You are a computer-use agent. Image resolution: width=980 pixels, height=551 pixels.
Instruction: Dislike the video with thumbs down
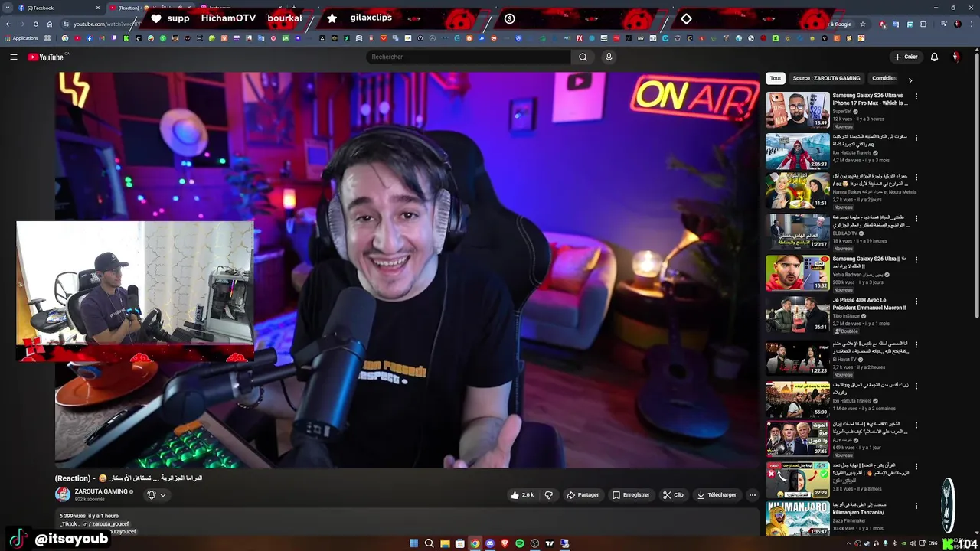pyautogui.click(x=548, y=495)
